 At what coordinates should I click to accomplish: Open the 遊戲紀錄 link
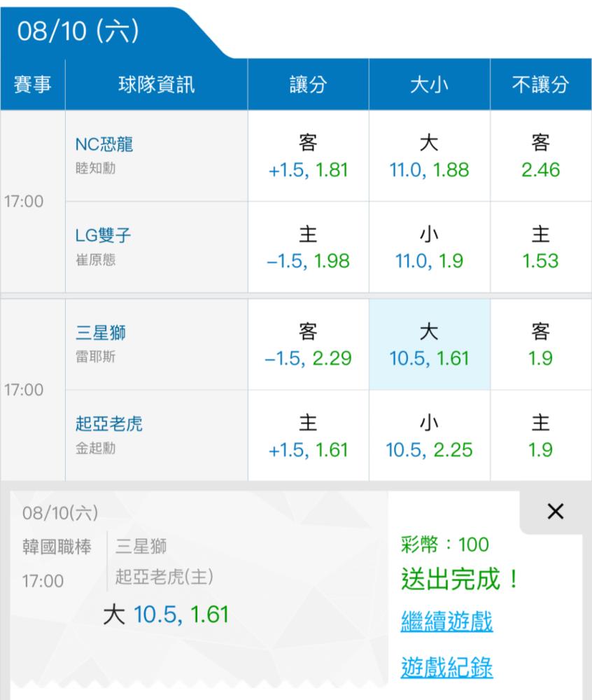(446, 667)
